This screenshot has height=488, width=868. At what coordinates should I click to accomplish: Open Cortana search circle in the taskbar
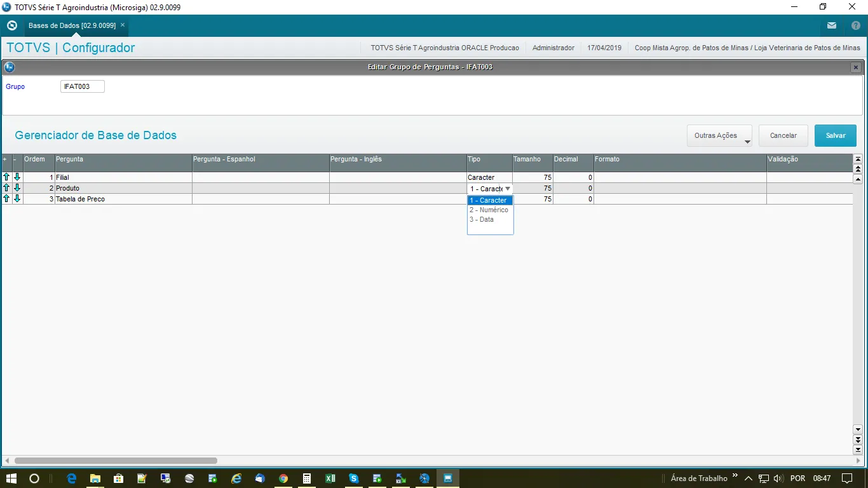point(34,478)
